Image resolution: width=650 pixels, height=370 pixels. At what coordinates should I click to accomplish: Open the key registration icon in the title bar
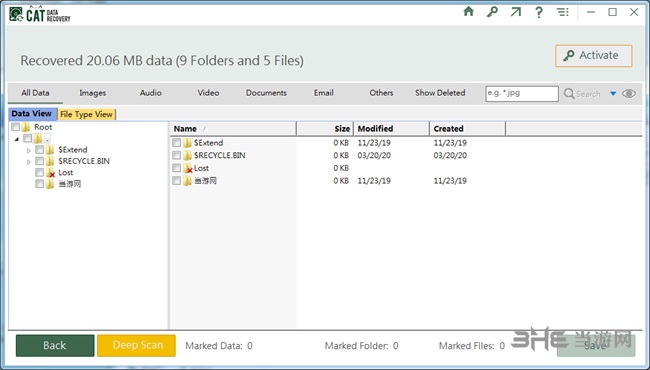tap(492, 12)
